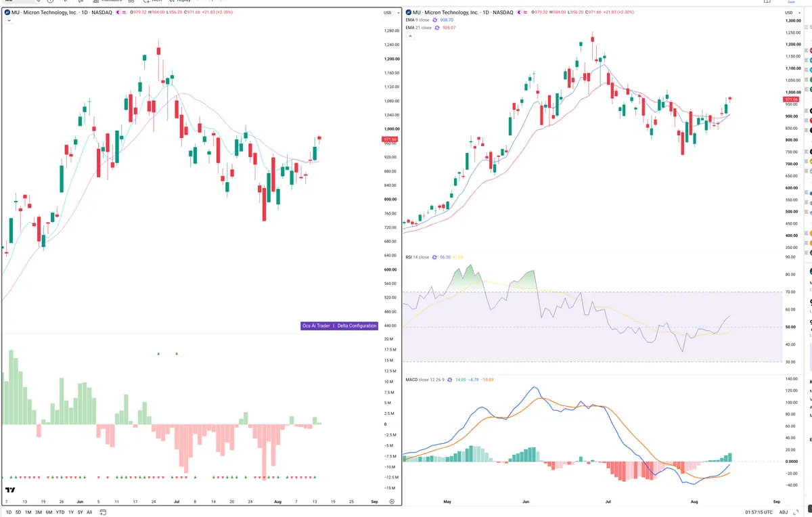This screenshot has height=517, width=812.
Task: Click the Delta Configuration label
Action: [357, 325]
